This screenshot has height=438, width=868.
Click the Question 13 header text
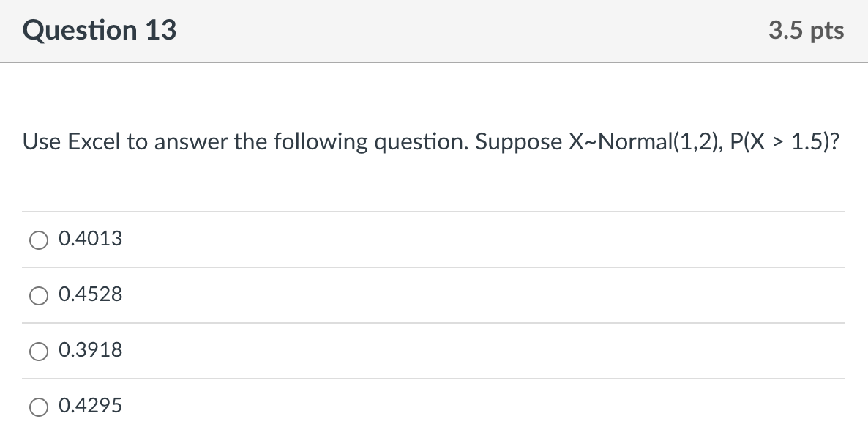(100, 30)
